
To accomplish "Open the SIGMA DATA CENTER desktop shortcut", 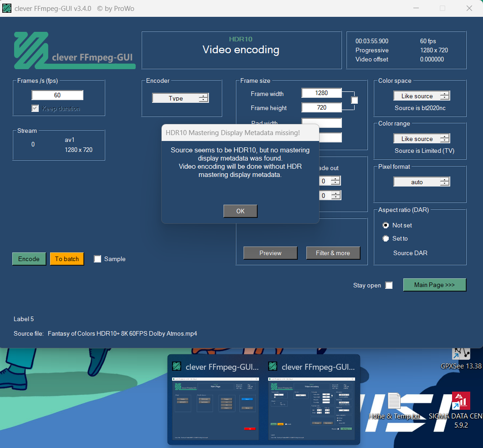I will pos(461,410).
